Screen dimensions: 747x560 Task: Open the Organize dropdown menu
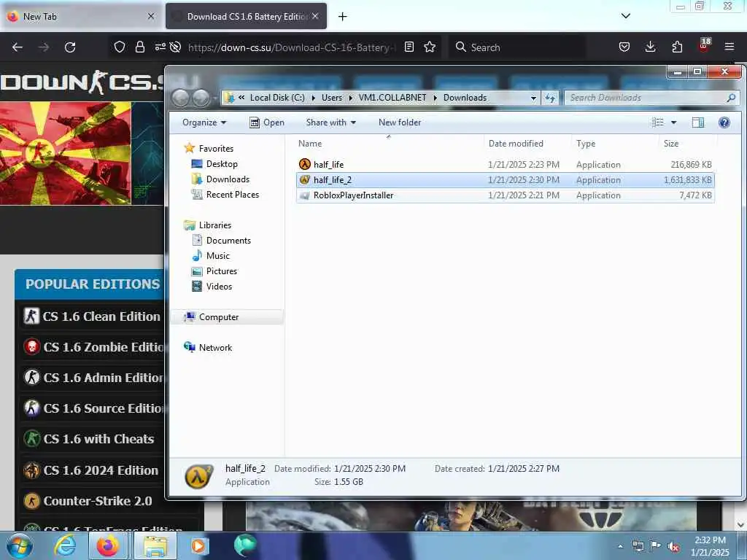pyautogui.click(x=204, y=122)
